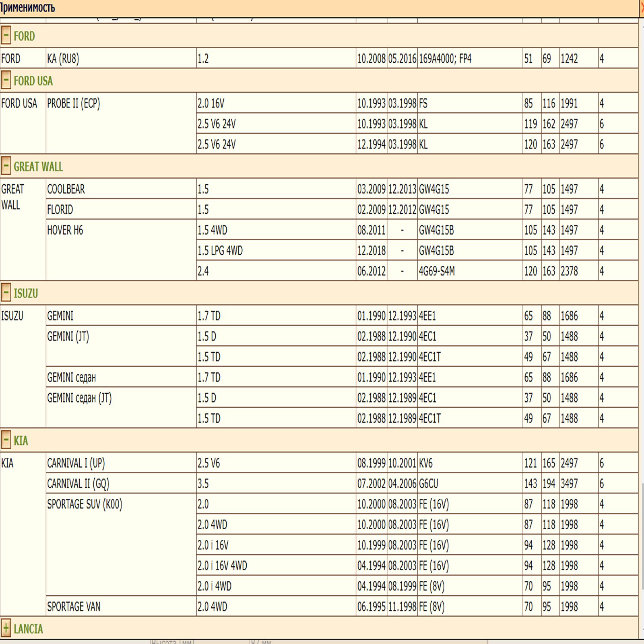Viewport: 644px width, 644px height.
Task: Close the Применимость panel
Action: coord(642,8)
